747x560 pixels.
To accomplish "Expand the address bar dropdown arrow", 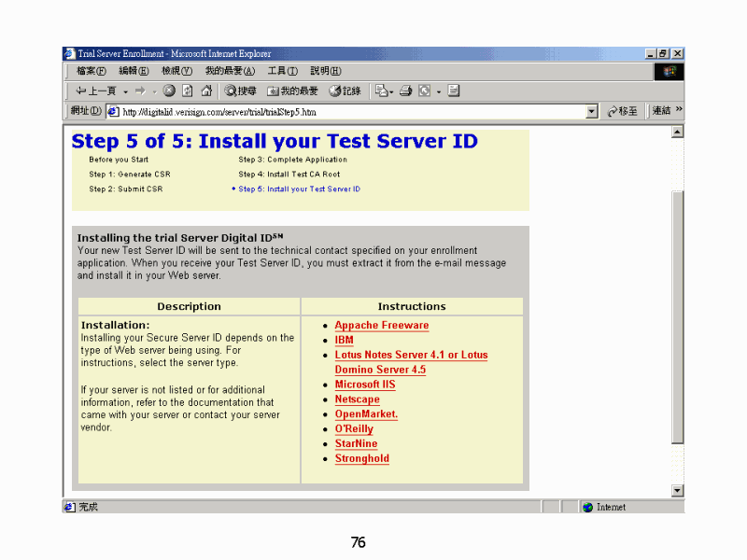I will pos(591,111).
